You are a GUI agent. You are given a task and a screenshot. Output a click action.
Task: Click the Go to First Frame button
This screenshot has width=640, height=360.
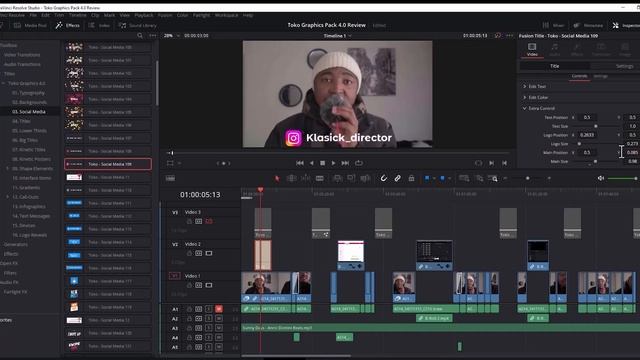click(300, 163)
